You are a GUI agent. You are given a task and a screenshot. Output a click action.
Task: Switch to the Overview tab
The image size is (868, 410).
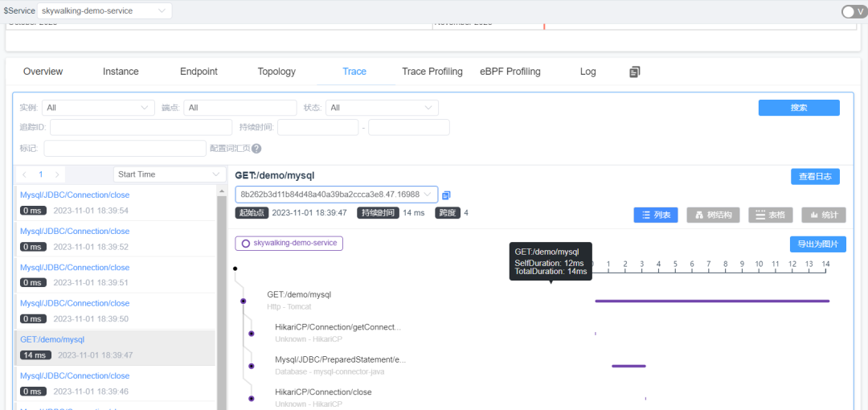click(x=43, y=72)
